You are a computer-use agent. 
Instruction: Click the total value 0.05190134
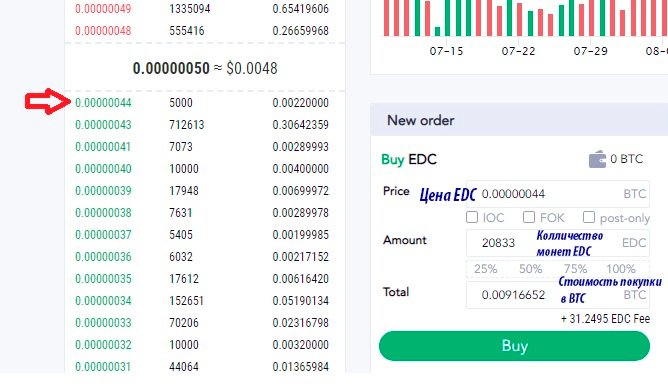pyautogui.click(x=300, y=301)
